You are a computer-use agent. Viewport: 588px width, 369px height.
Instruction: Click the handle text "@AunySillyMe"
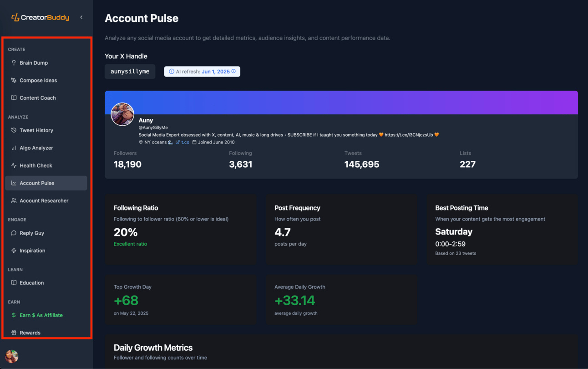point(153,128)
